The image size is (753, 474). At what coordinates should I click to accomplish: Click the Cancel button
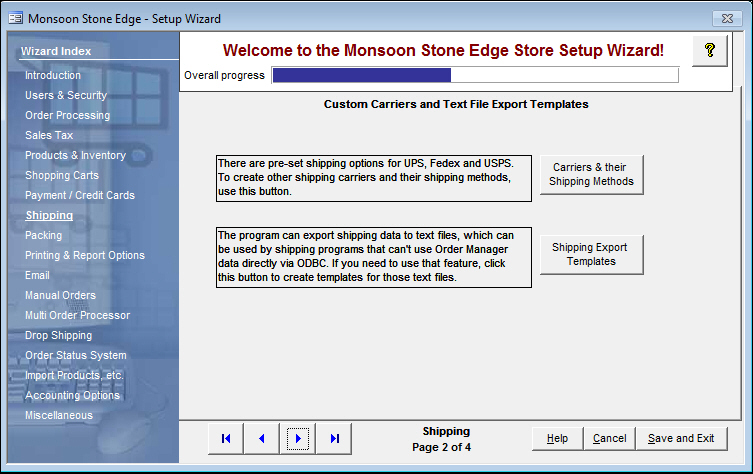[609, 438]
